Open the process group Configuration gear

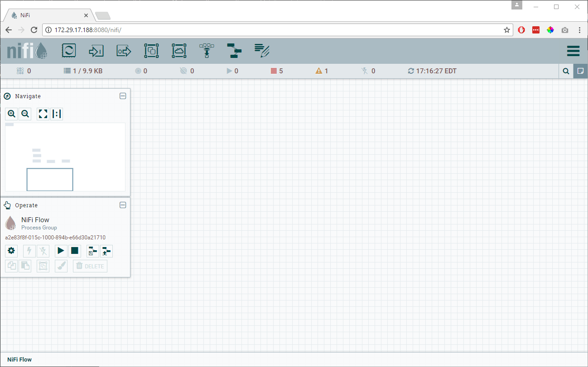(11, 251)
